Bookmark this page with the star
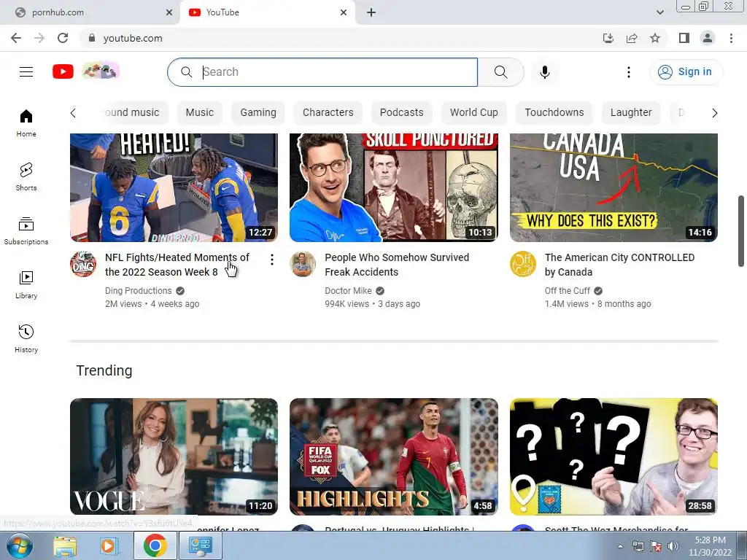 pos(655,38)
